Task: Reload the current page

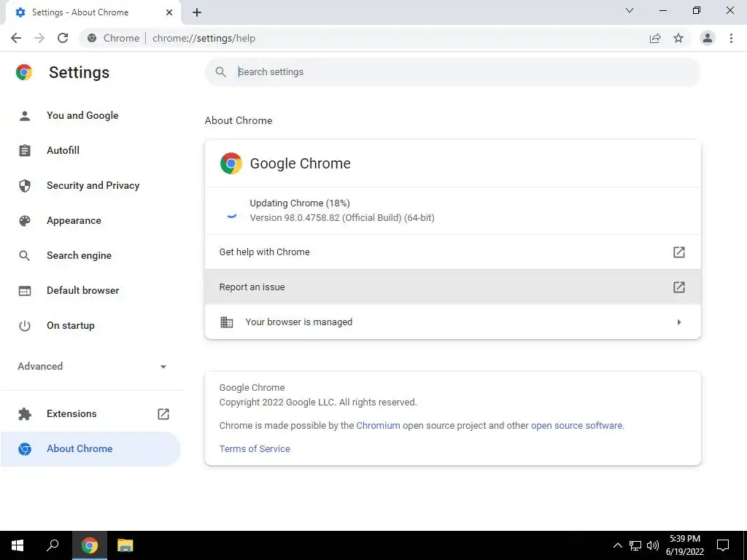Action: (63, 38)
